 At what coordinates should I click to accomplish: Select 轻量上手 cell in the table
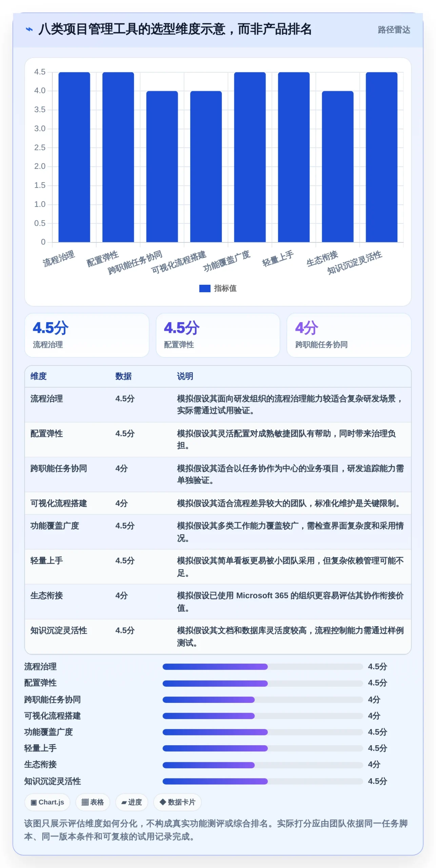pyautogui.click(x=46, y=560)
